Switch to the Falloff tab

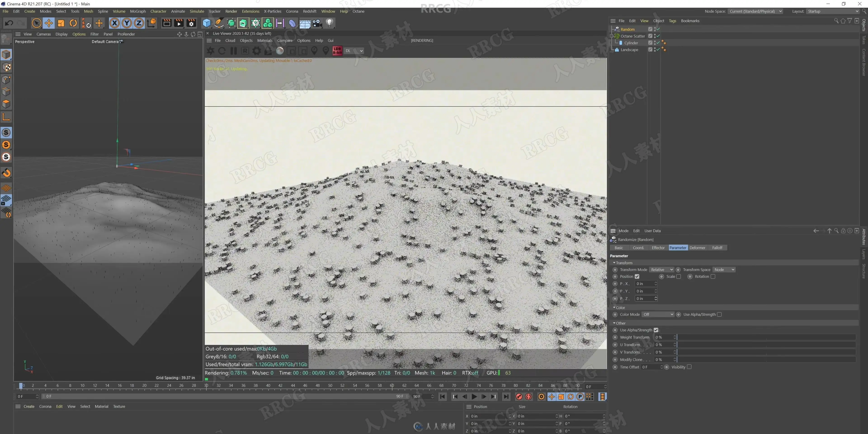coord(717,248)
